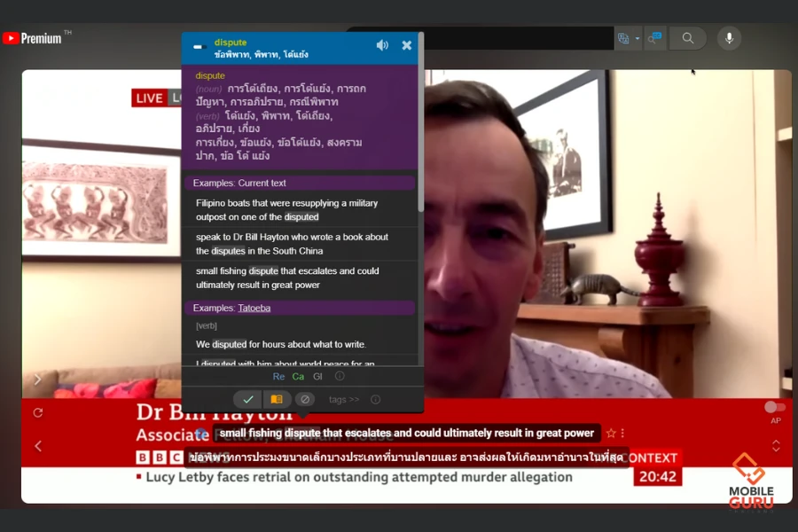Open the subtitle three-dot options menu
Screen dimensions: 798x532
click(x=622, y=434)
